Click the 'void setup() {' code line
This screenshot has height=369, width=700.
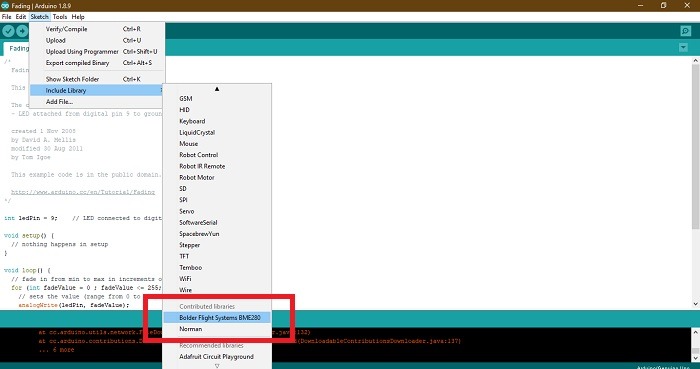(x=29, y=236)
